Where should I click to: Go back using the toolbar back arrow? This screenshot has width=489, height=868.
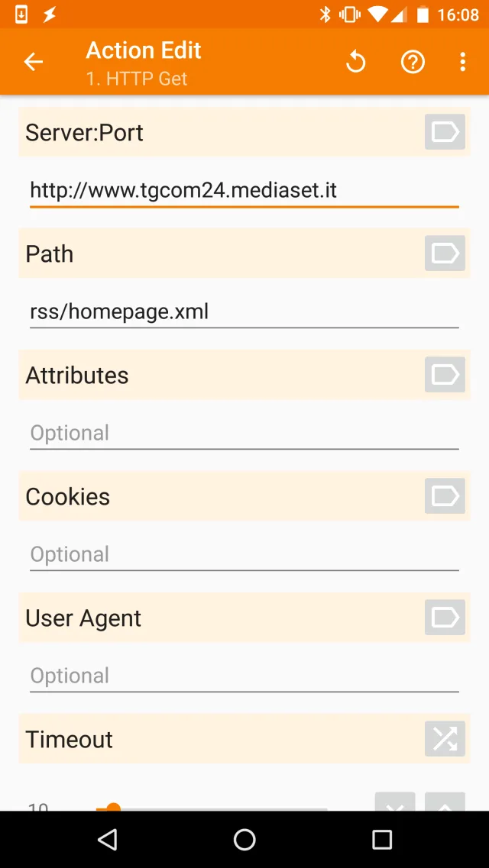(x=33, y=61)
